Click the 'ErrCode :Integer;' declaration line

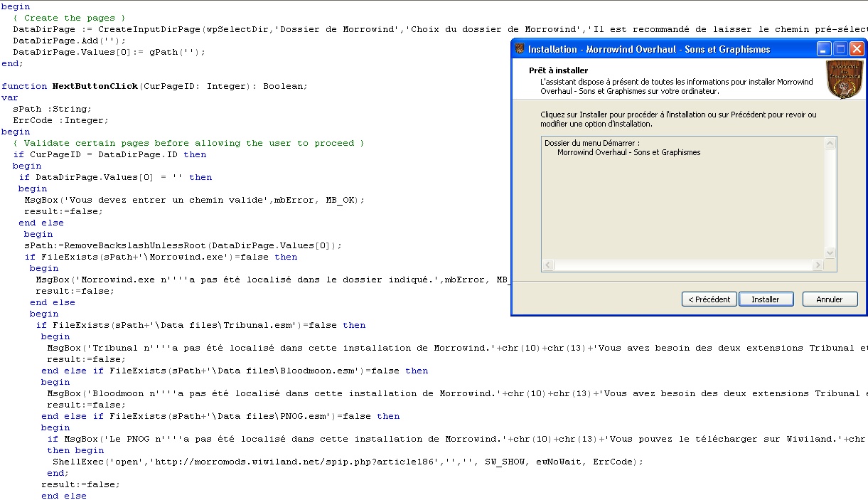tap(60, 120)
